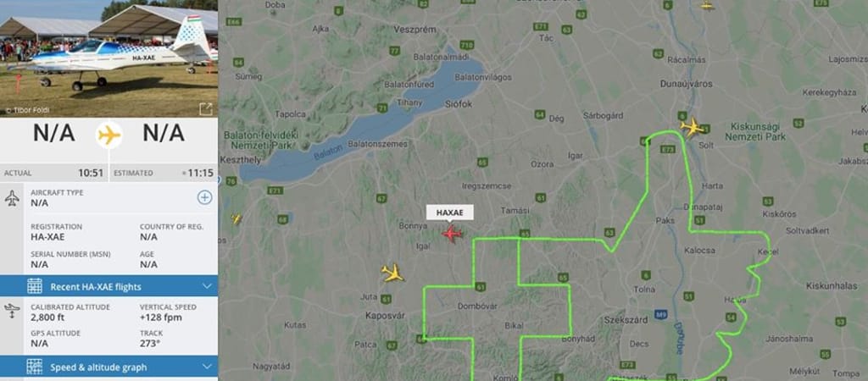
Task: Expand Recent HA-XAE flights section
Action: (109, 286)
